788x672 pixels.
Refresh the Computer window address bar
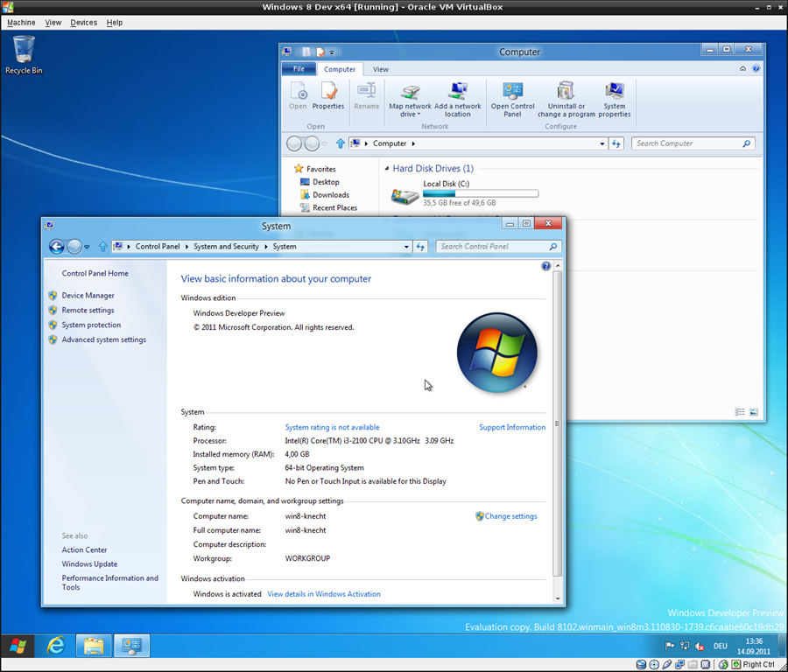(x=616, y=143)
